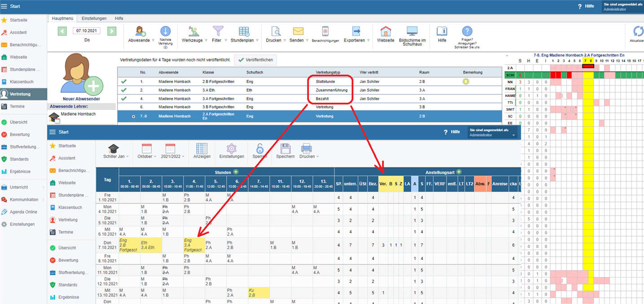Select substitution row No. 6 for 3.B Fortgeschritten

click(x=309, y=107)
